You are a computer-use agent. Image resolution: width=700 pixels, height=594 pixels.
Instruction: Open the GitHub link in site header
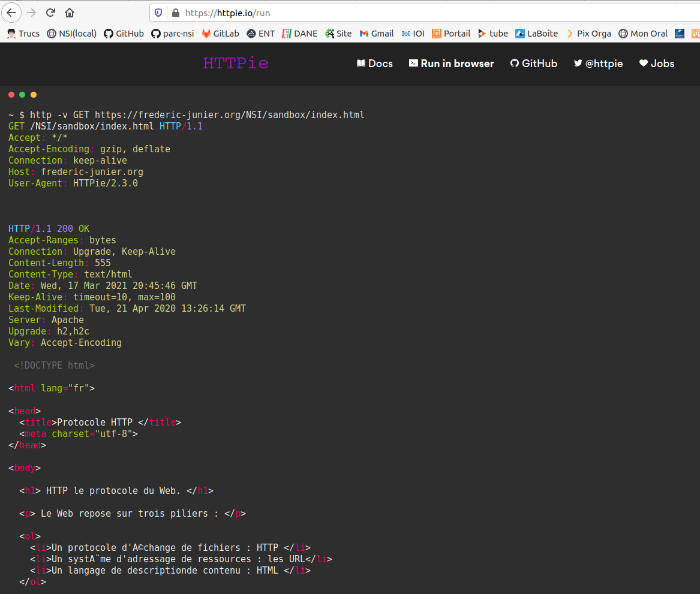tap(534, 64)
